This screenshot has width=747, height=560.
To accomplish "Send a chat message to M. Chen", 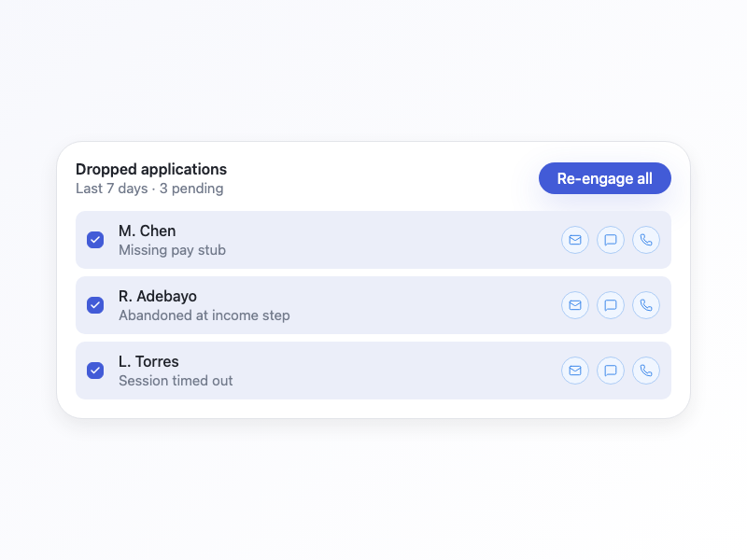I will tap(611, 240).
